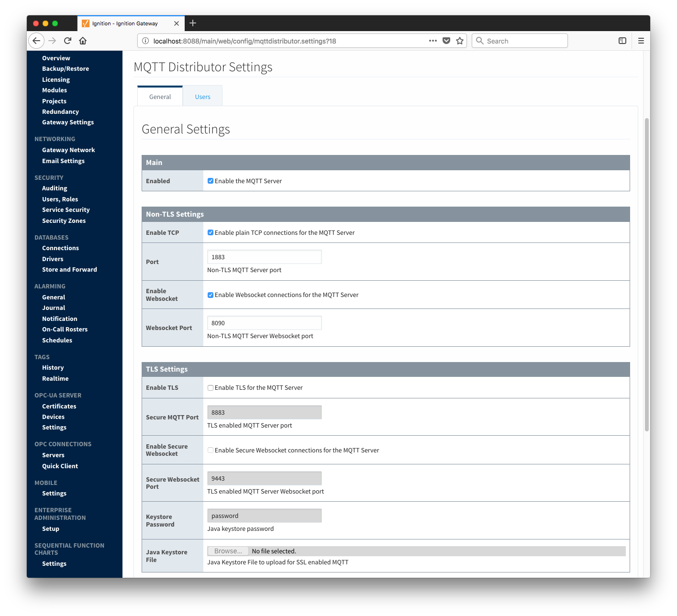Switch to the Users tab
The image size is (677, 616).
[x=202, y=96]
